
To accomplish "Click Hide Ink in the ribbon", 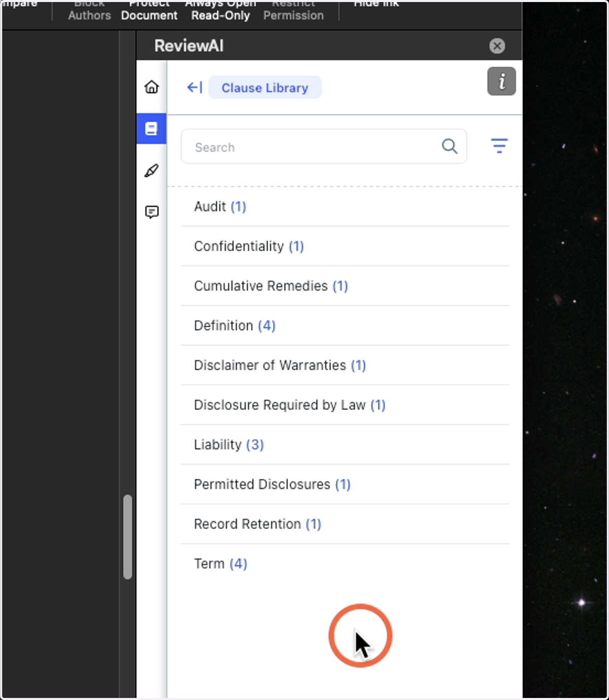I will [x=376, y=4].
